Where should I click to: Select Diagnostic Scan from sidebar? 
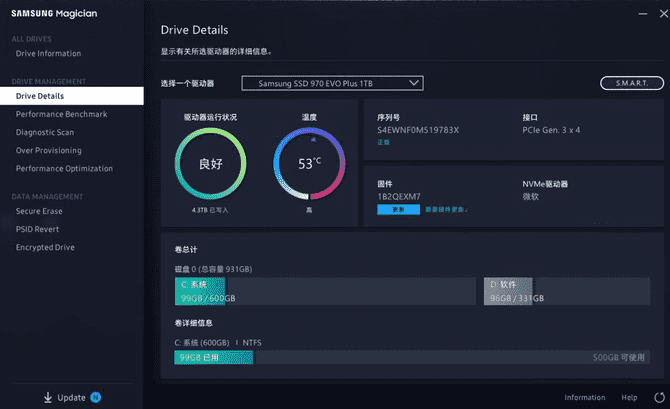point(45,132)
